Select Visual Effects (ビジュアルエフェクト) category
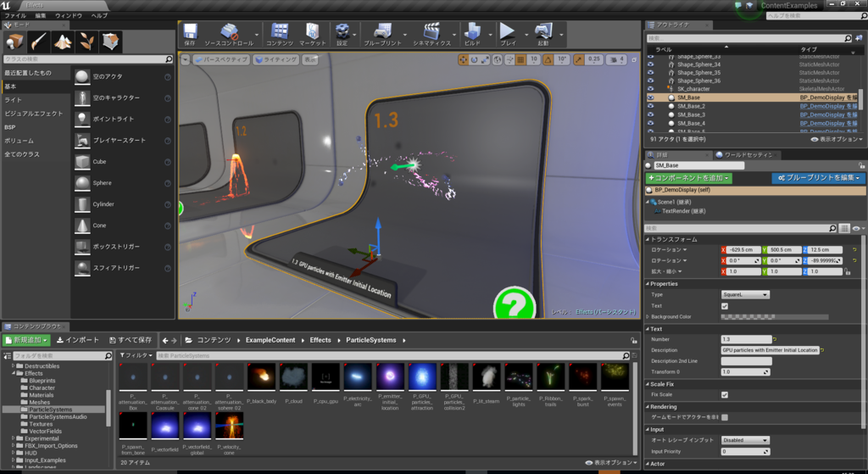The height and width of the screenshot is (474, 868). pos(34,114)
